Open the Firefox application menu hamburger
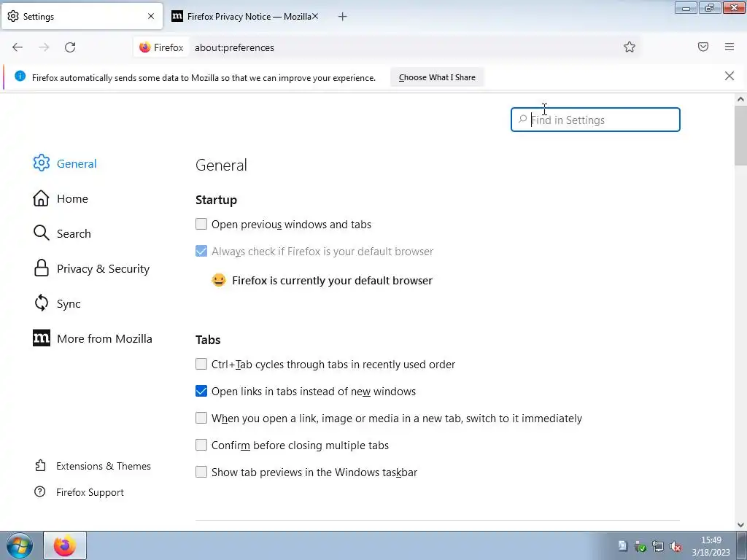Screen dimensions: 747x560 (x=729, y=47)
